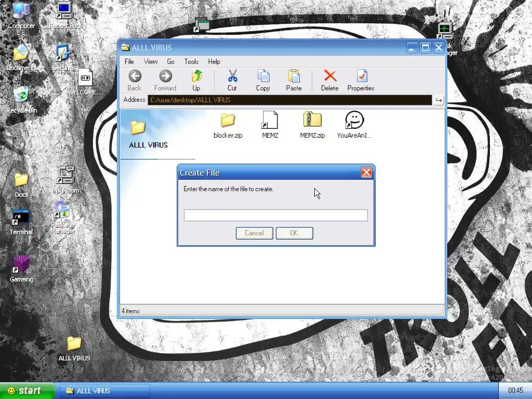This screenshot has width=532, height=399.
Task: Click the shortcut icon above the window
Action: coord(202,25)
